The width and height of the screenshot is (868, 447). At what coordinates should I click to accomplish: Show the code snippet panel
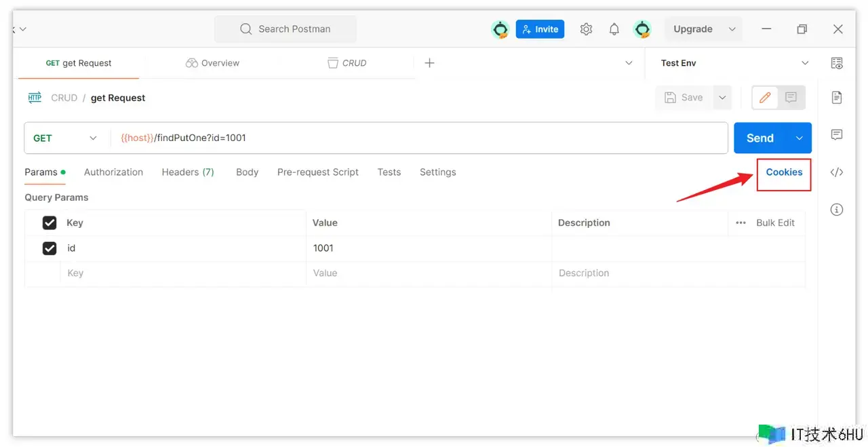pos(837,172)
